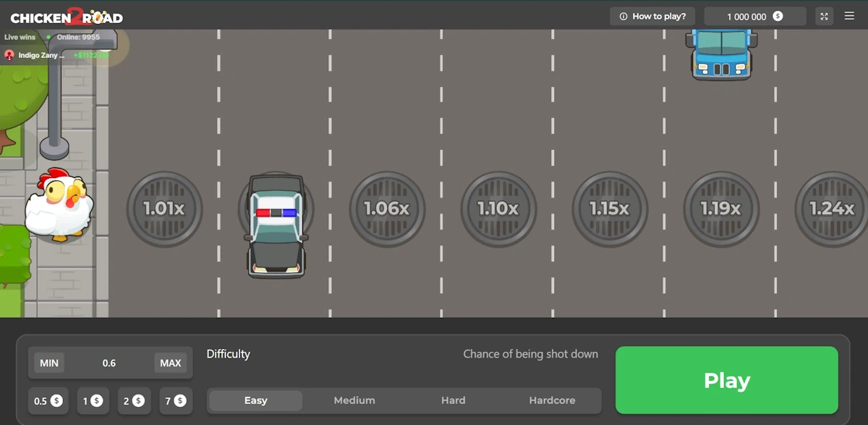The image size is (868, 425).
Task: Click the Chicken Road 2 logo
Action: click(x=67, y=16)
